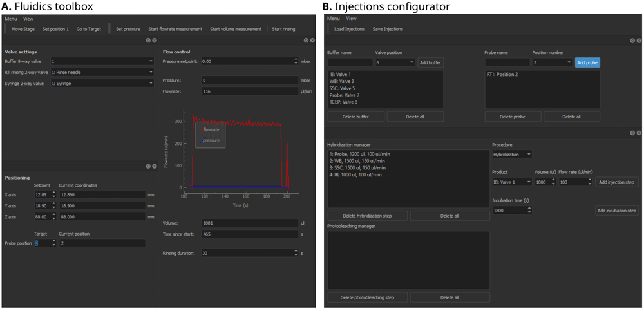Viewport: 644px width, 311px height.
Task: Click the Buffer name input field
Action: pyautogui.click(x=350, y=62)
